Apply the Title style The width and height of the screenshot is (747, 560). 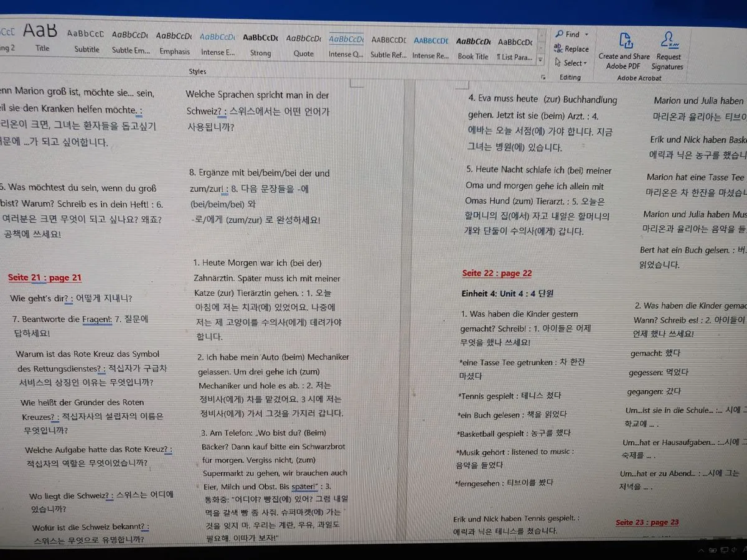coord(42,37)
